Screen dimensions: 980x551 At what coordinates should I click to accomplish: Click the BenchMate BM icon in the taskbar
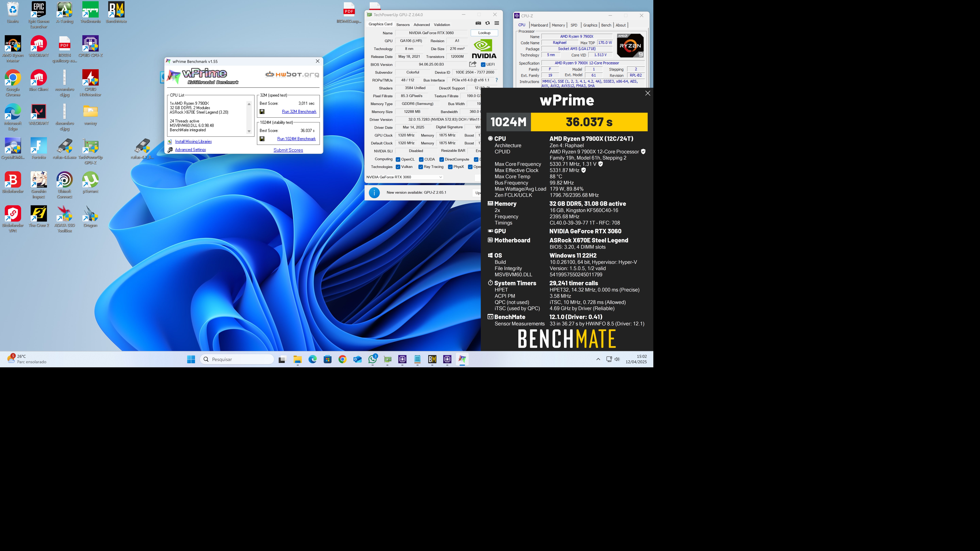pos(432,359)
